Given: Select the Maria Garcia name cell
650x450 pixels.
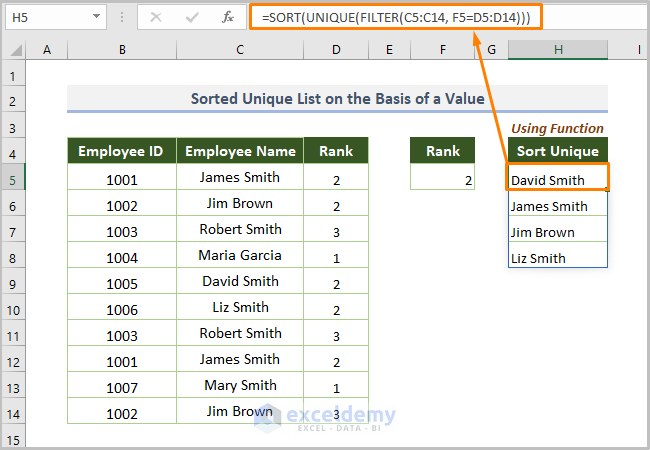Looking at the screenshot, I should tap(240, 255).
